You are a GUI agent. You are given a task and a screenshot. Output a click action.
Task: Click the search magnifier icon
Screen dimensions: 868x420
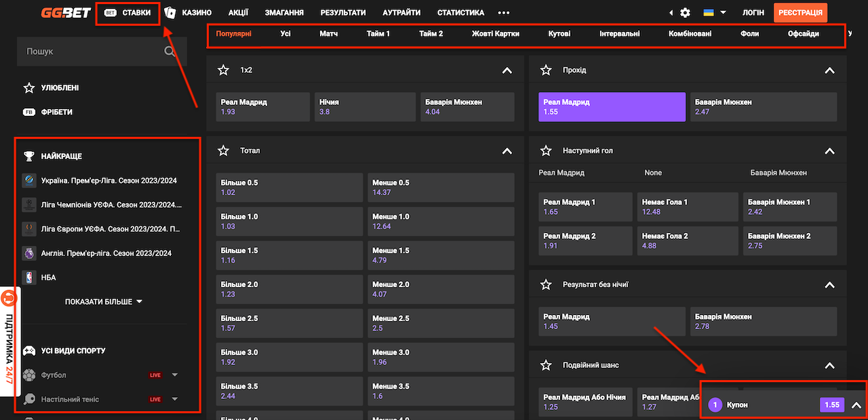pos(170,51)
